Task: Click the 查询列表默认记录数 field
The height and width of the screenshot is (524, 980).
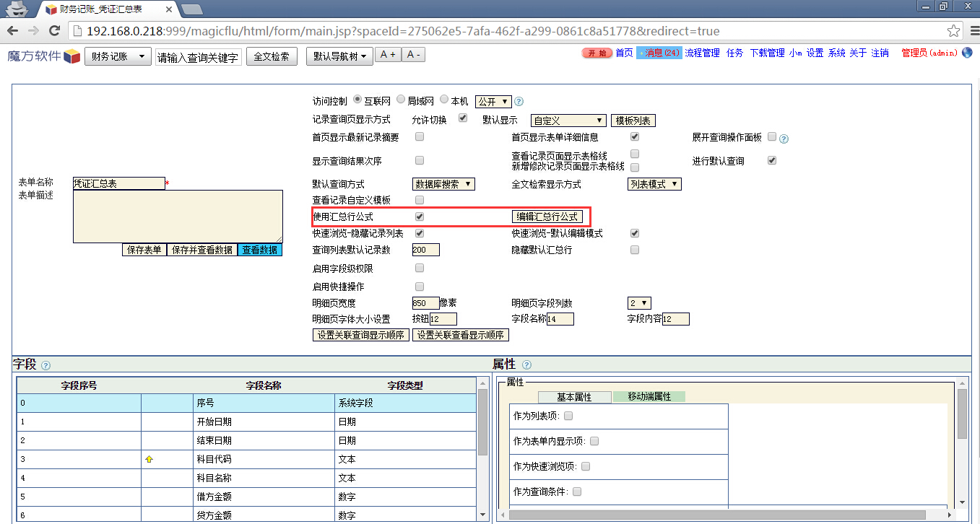Action: 425,250
